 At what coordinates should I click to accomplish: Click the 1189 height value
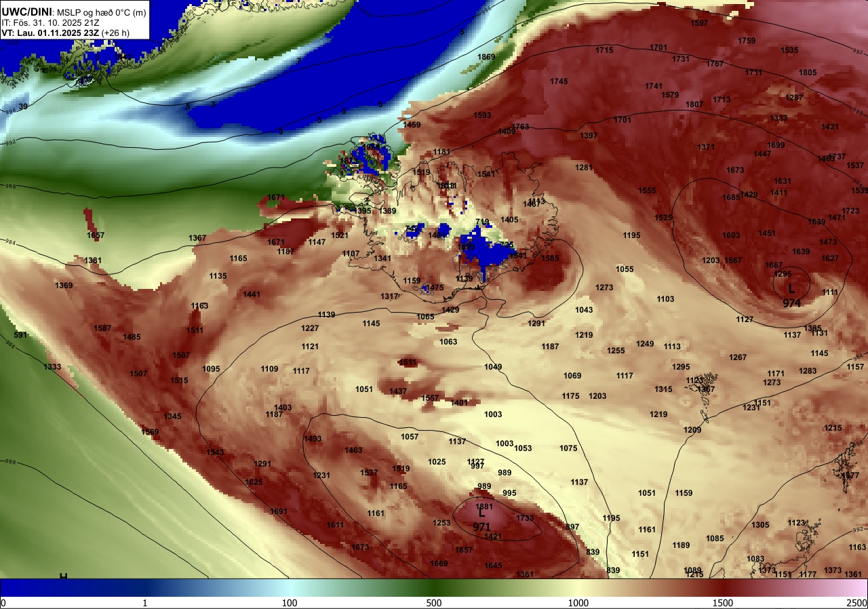tap(681, 545)
